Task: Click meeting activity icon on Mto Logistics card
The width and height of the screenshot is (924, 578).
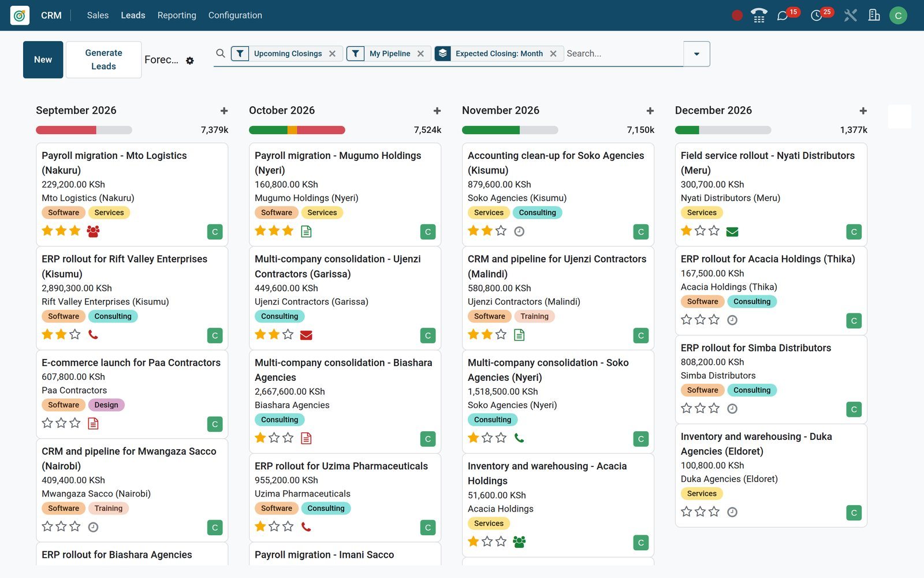Action: point(93,231)
